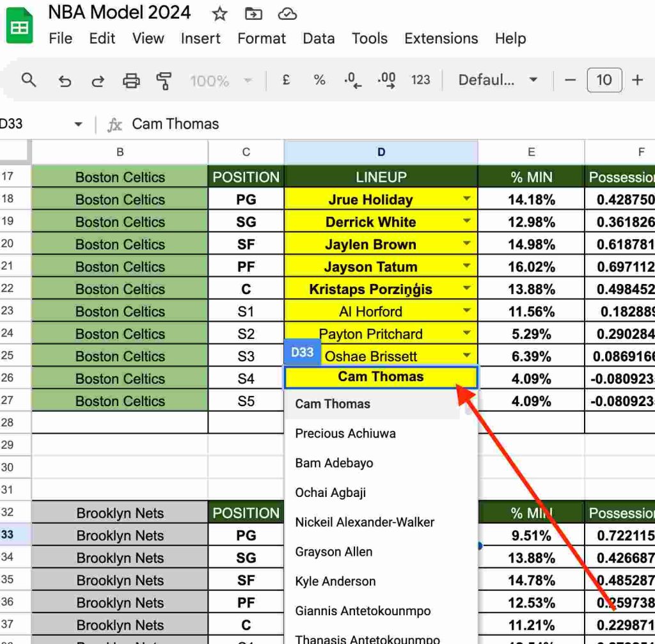Image resolution: width=655 pixels, height=644 pixels.
Task: Open Jrue Holiday cell dropdown arrow
Action: point(467,199)
